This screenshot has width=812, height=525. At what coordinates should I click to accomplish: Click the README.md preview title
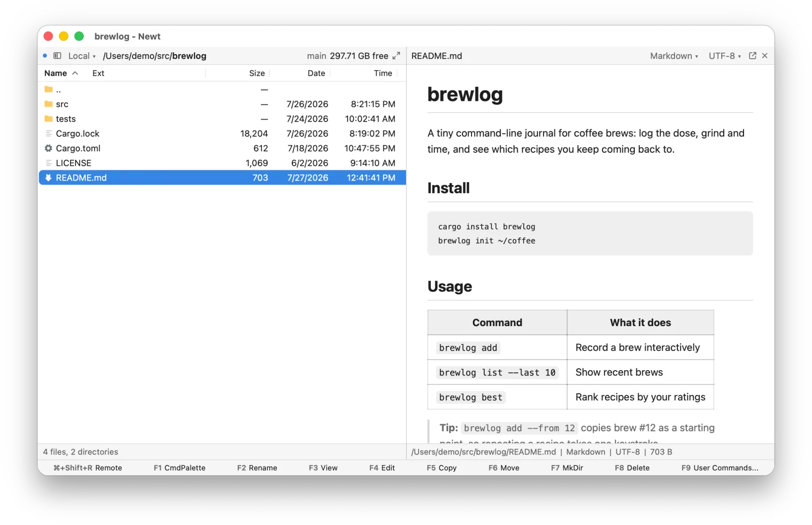point(437,56)
